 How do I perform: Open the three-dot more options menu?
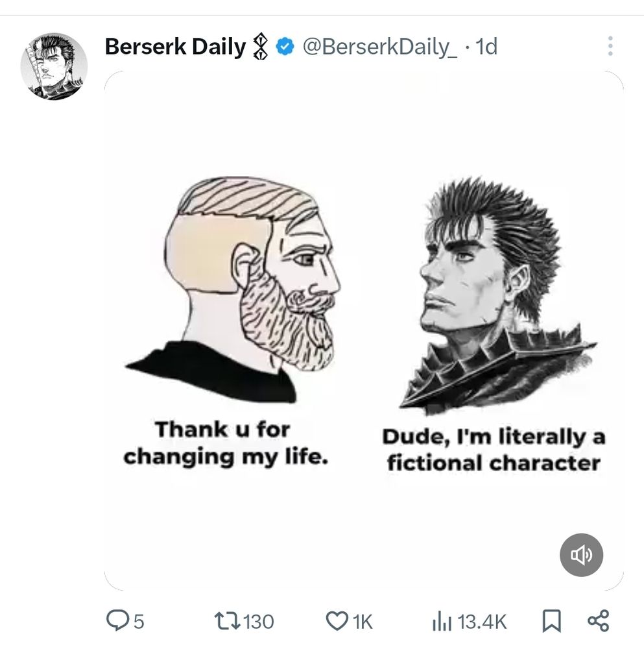coord(610,47)
